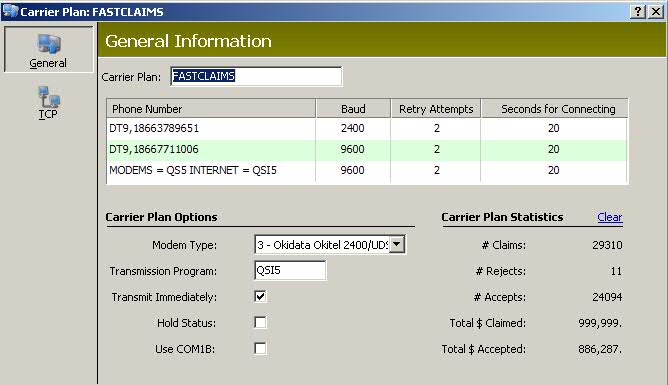Viewport: 668px width, 385px height.
Task: Click the Use COM1B label
Action: click(x=185, y=349)
